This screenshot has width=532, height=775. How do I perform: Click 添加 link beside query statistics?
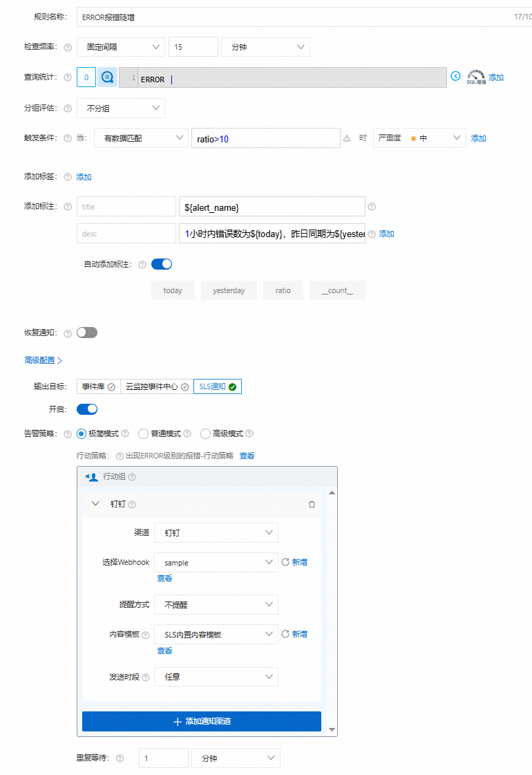(x=496, y=77)
